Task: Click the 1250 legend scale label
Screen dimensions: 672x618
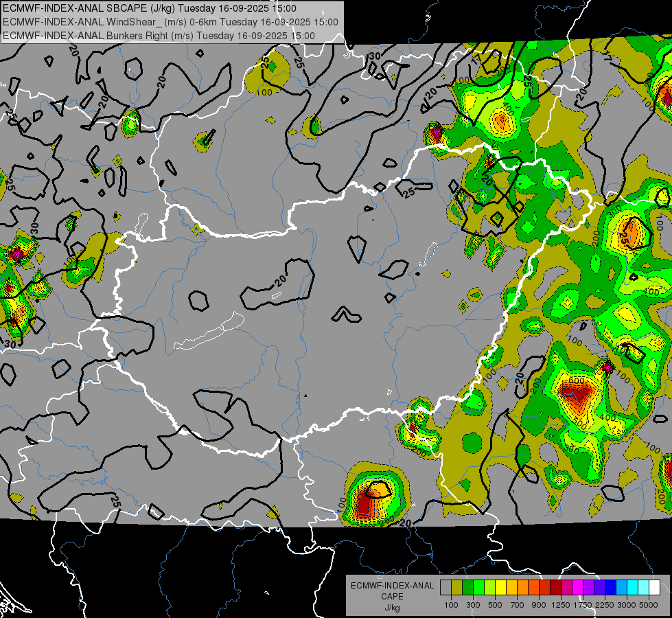Action: (x=561, y=605)
